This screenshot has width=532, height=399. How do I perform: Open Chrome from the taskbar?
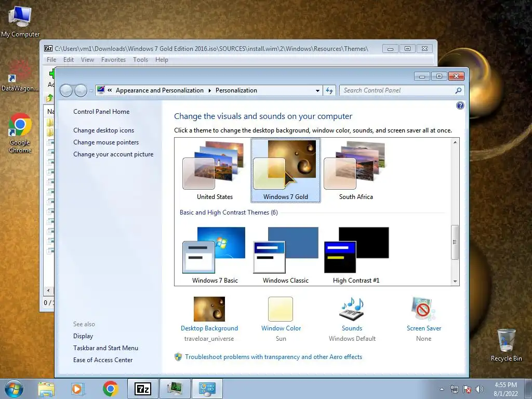(110, 389)
